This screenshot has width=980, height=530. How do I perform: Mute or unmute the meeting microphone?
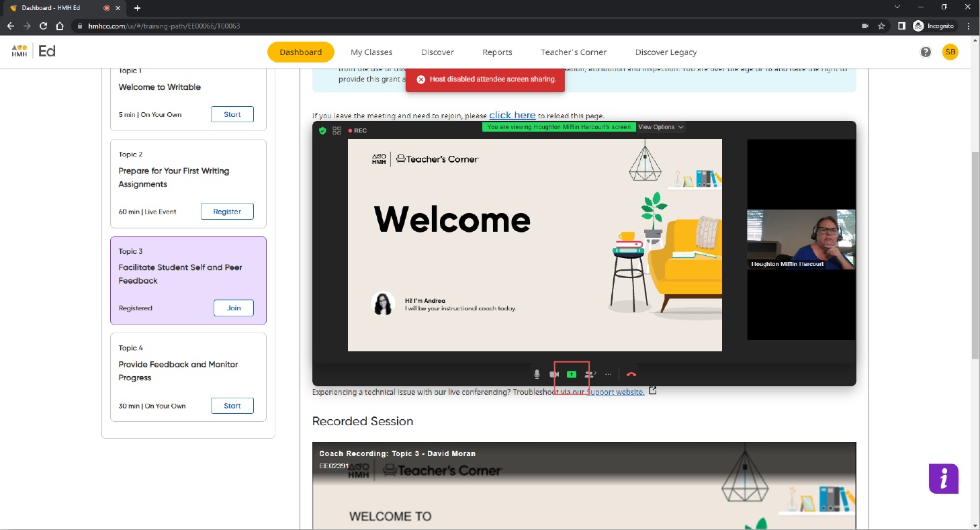tap(537, 374)
